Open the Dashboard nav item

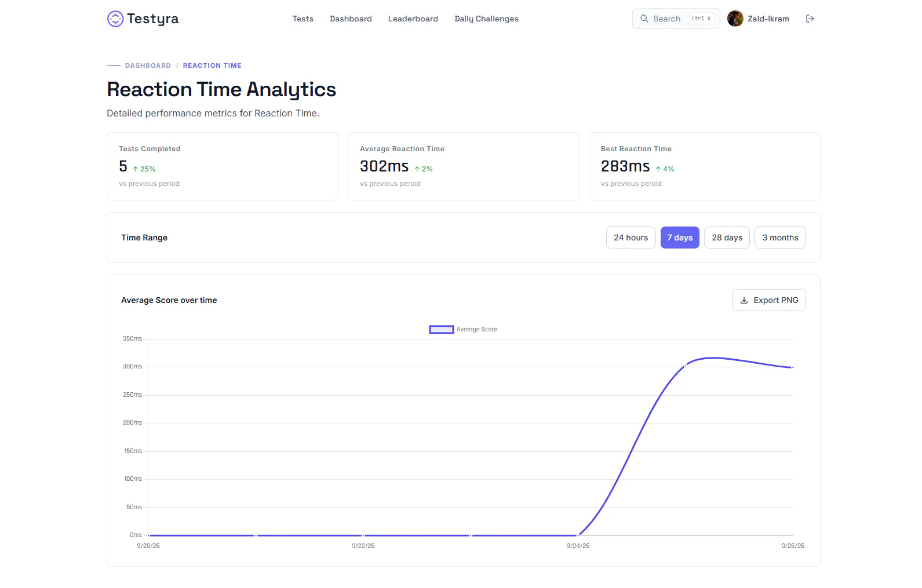[351, 19]
